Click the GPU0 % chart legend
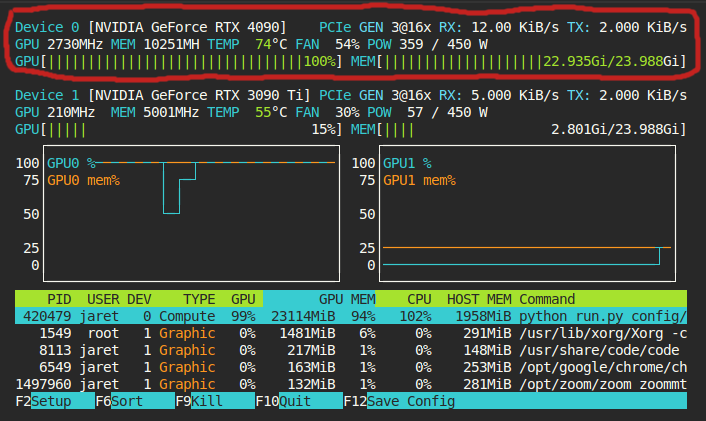 (71, 163)
